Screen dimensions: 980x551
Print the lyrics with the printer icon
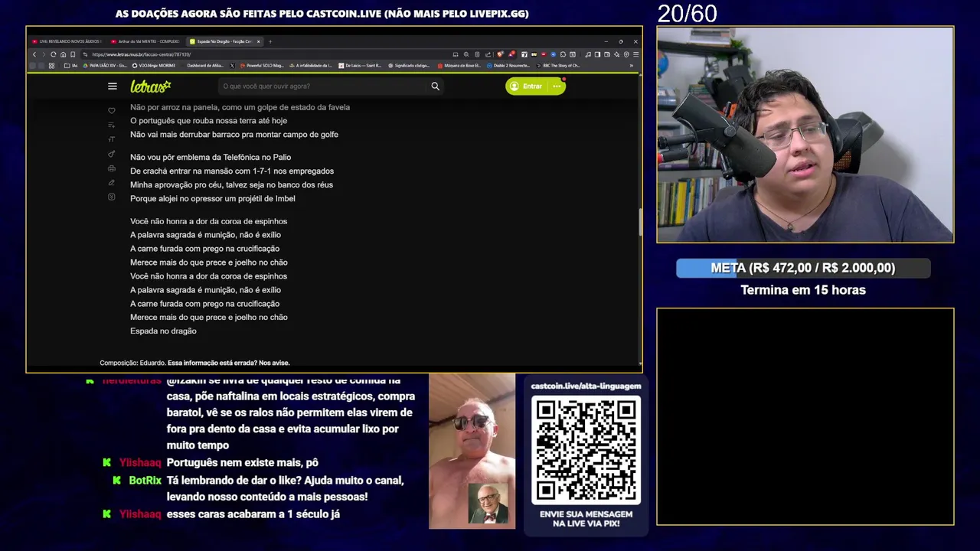[x=112, y=168]
